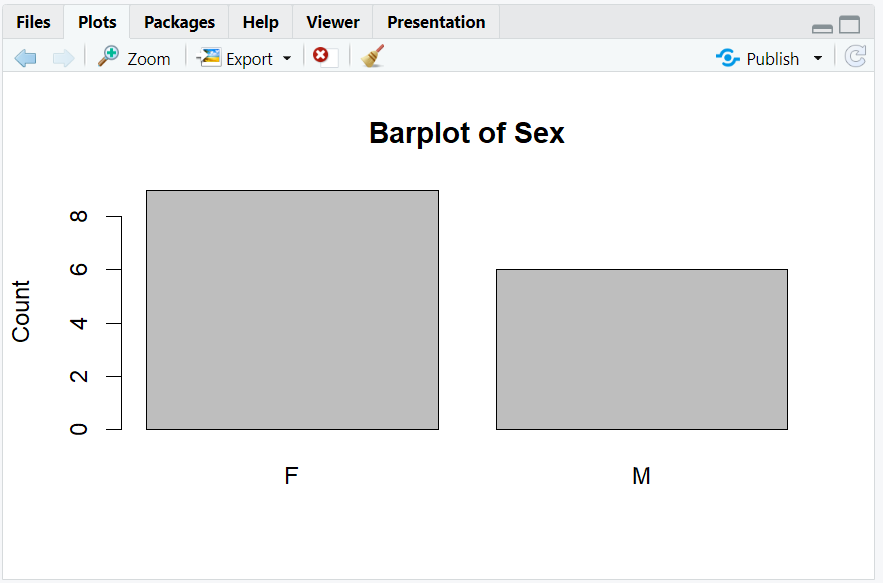Click the back arrow to view previous plot
This screenshot has width=883, height=583.
25,57
